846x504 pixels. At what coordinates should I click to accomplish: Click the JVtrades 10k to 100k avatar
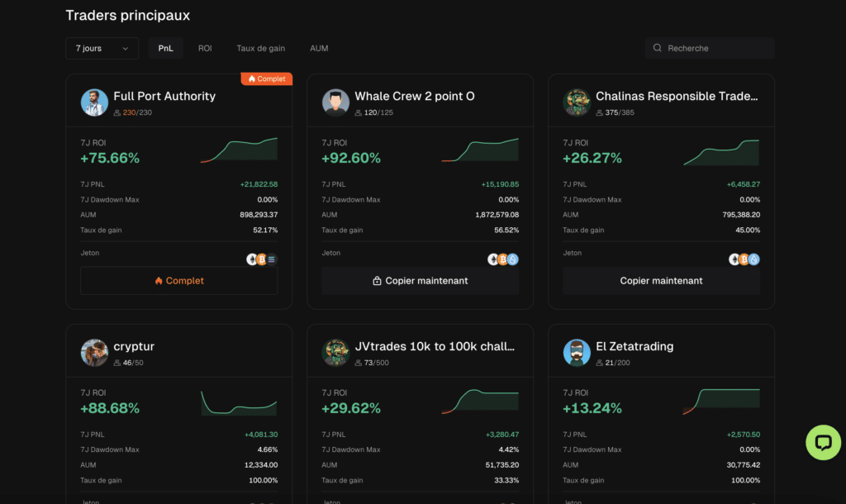coord(335,353)
